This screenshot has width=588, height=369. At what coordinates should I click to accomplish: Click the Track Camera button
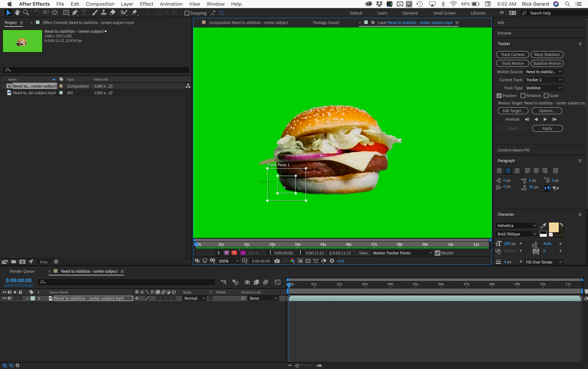pos(512,54)
